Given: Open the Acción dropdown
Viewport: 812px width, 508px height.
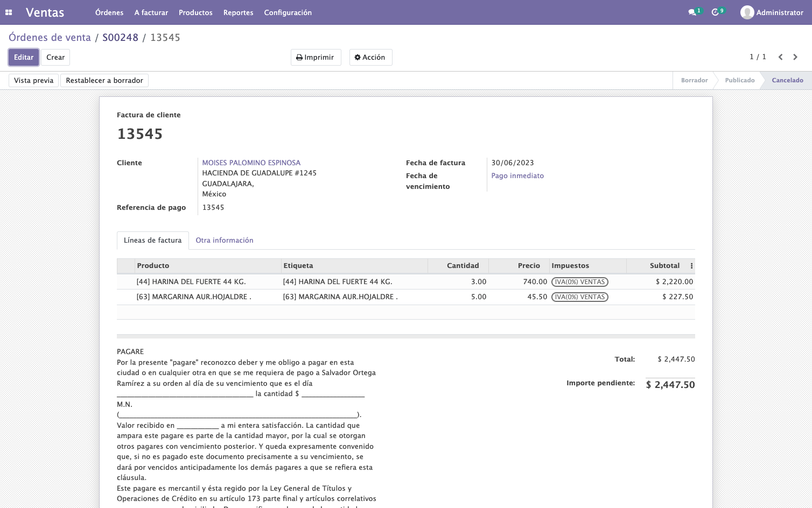Looking at the screenshot, I should [x=370, y=58].
